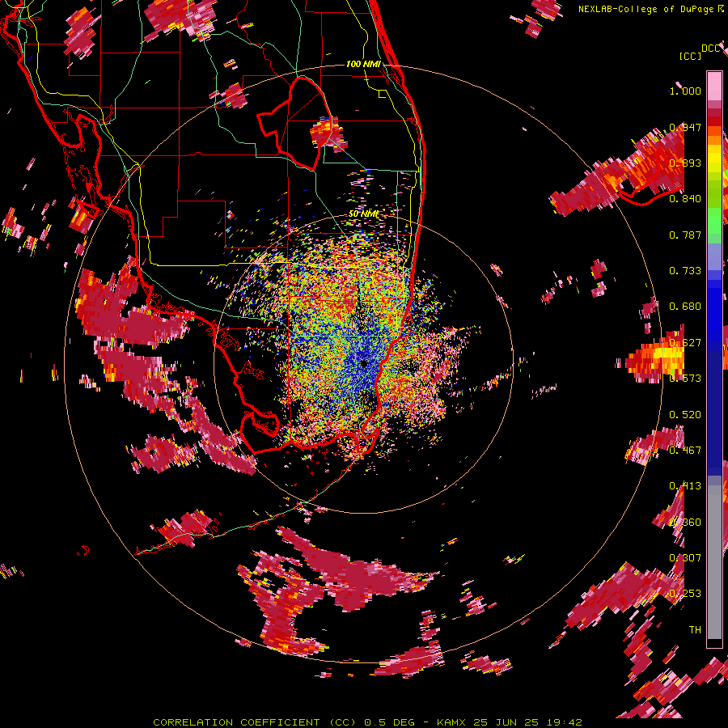Click the [CC] label above the color scale
728x728 pixels.
tap(691, 56)
